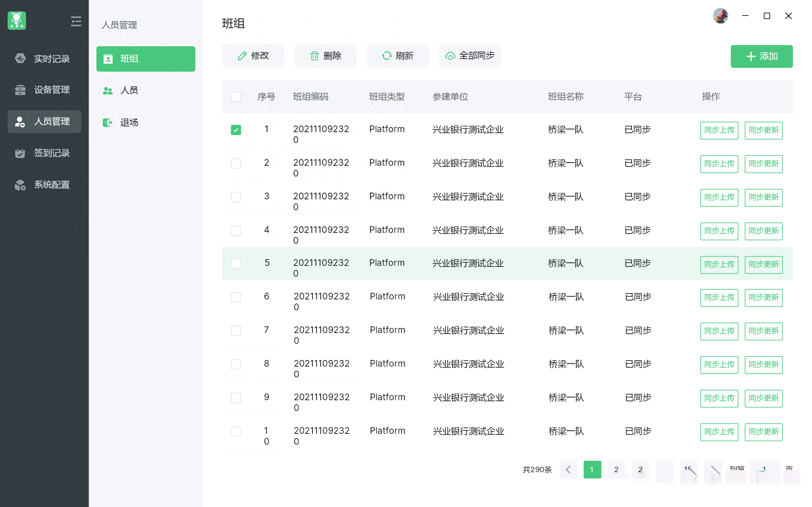Image resolution: width=812 pixels, height=507 pixels.
Task: Open the user avatar profile picture
Action: point(720,16)
